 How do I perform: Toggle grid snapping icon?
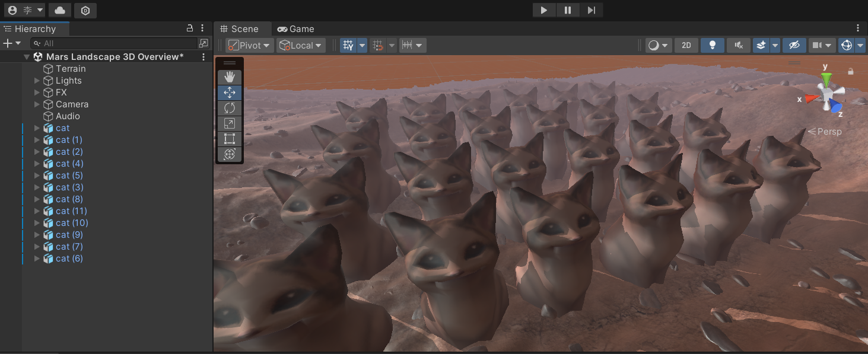point(378,45)
